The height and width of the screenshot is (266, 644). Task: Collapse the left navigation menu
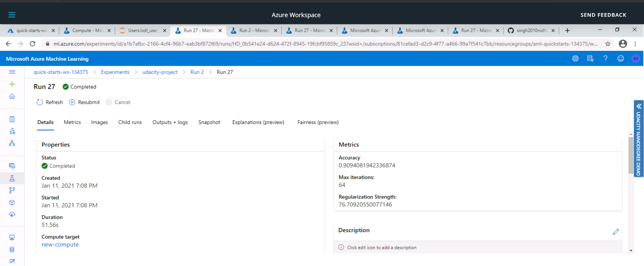click(12, 72)
